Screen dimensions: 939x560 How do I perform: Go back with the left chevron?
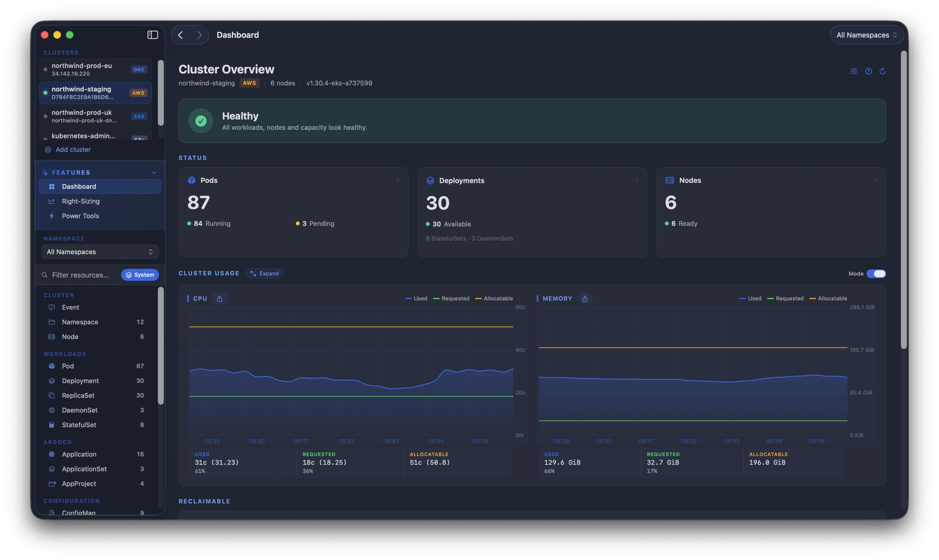tap(180, 35)
